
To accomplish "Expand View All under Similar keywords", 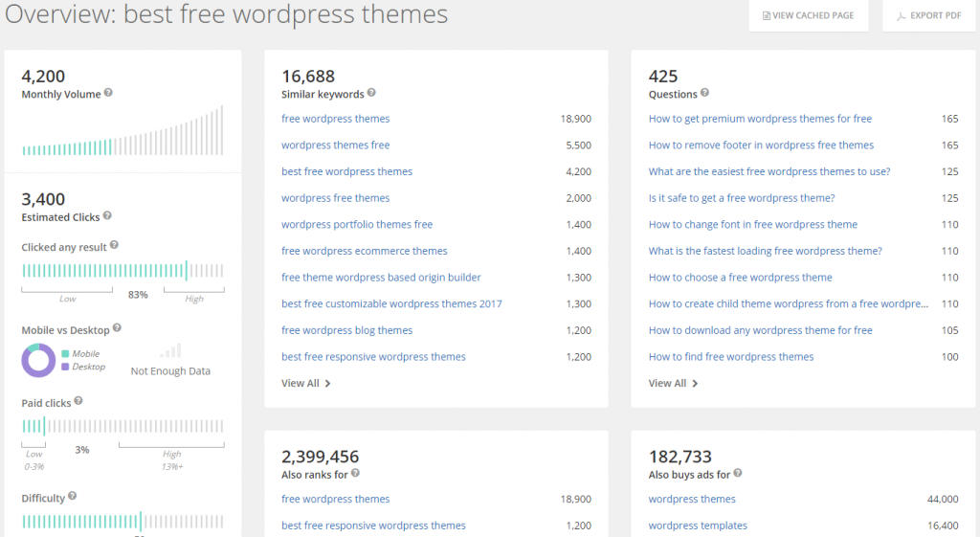I will [305, 383].
